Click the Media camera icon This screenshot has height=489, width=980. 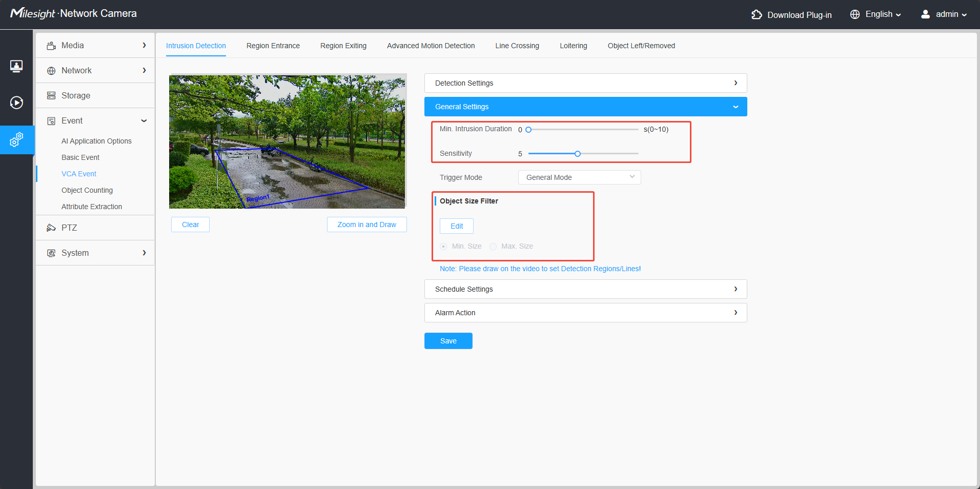tap(51, 46)
